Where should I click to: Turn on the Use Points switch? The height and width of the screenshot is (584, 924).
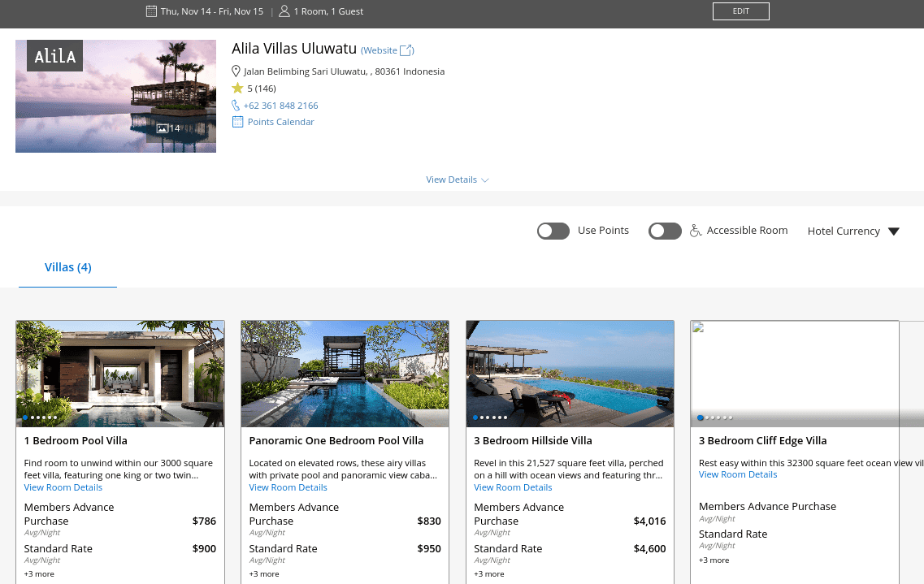click(553, 231)
